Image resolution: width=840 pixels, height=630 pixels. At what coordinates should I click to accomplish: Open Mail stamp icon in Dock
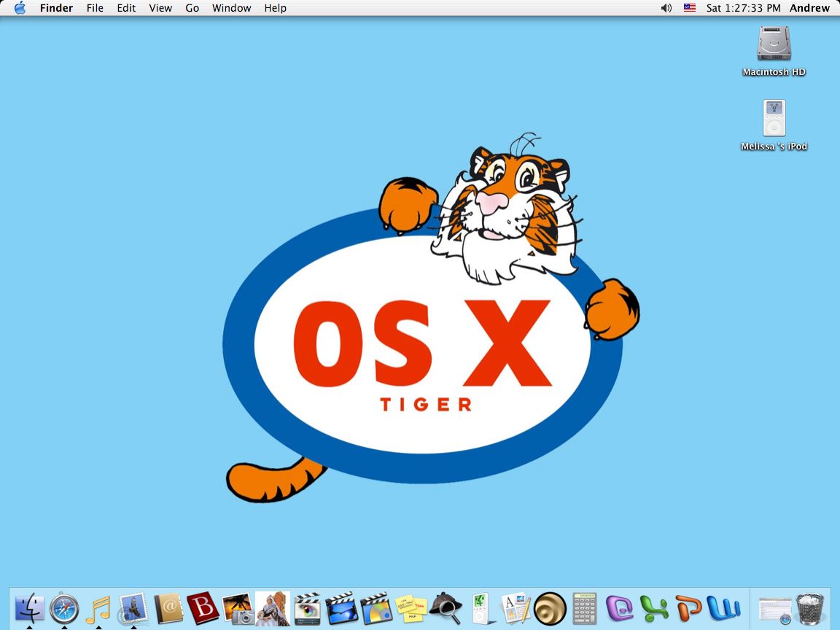tap(133, 609)
